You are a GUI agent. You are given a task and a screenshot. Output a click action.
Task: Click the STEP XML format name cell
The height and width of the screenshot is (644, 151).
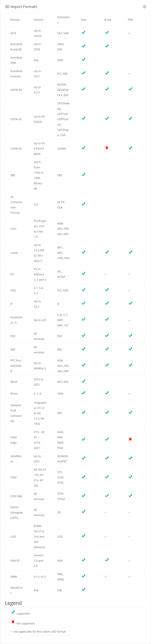coord(17,496)
